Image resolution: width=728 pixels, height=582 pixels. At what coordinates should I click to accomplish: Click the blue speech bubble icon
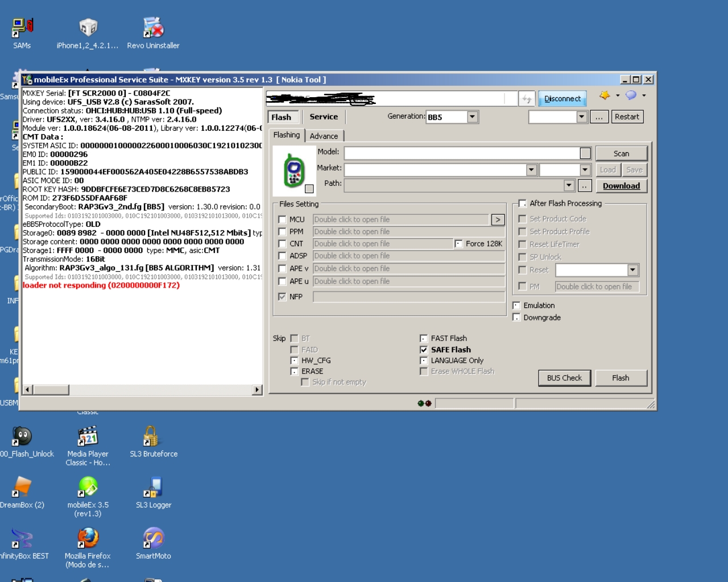point(631,95)
